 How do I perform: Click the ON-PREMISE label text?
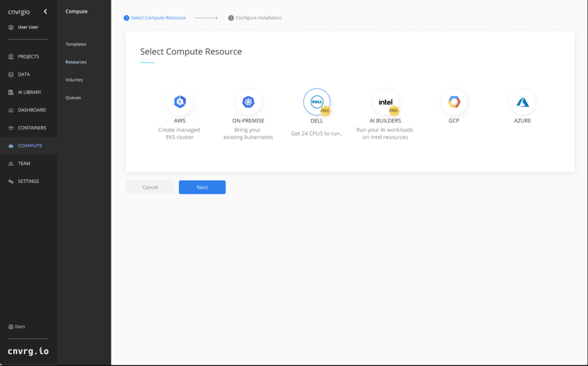click(248, 120)
